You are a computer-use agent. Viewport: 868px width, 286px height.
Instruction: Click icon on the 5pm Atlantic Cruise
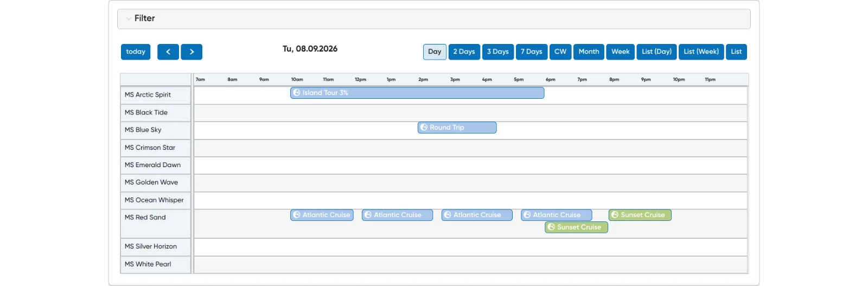[x=527, y=215]
